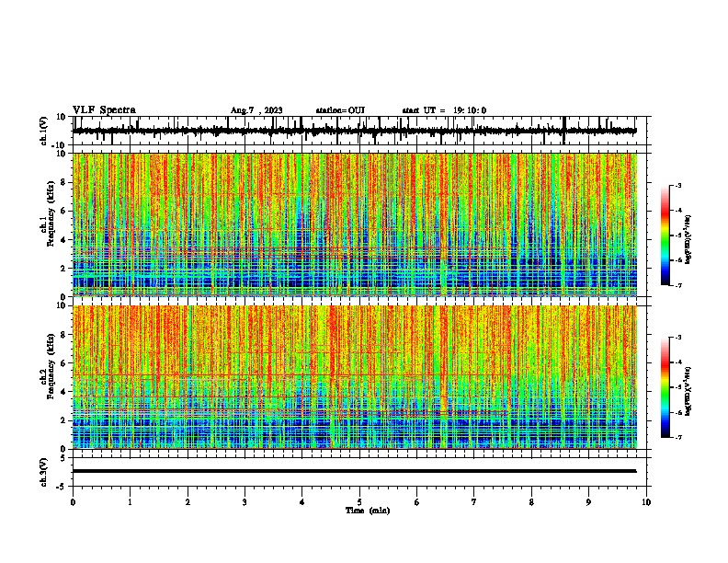Click the time axis tick label "9"
This screenshot has height=563, width=728.
(588, 502)
